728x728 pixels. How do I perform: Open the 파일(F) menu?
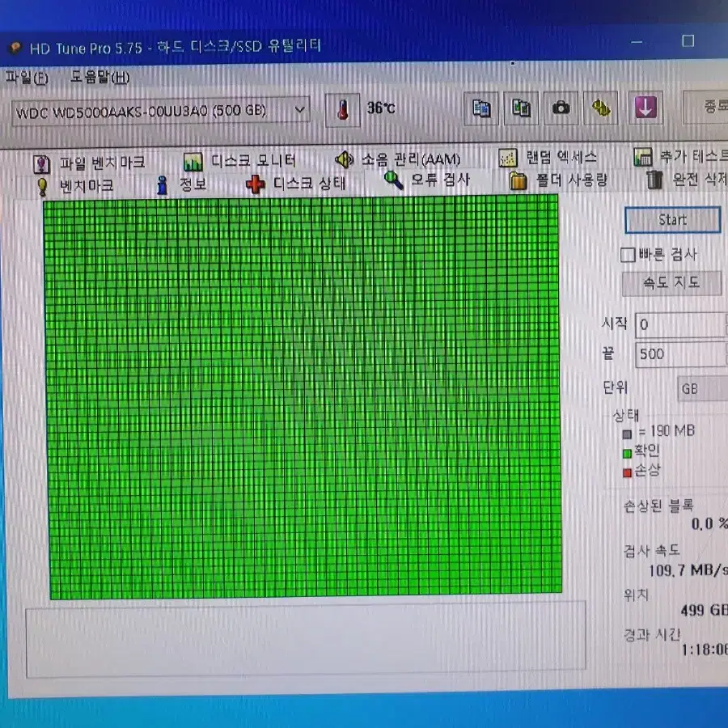tap(27, 77)
